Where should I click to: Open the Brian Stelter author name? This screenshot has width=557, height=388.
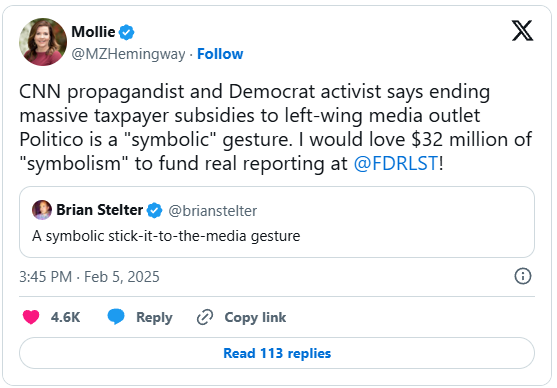pos(100,210)
